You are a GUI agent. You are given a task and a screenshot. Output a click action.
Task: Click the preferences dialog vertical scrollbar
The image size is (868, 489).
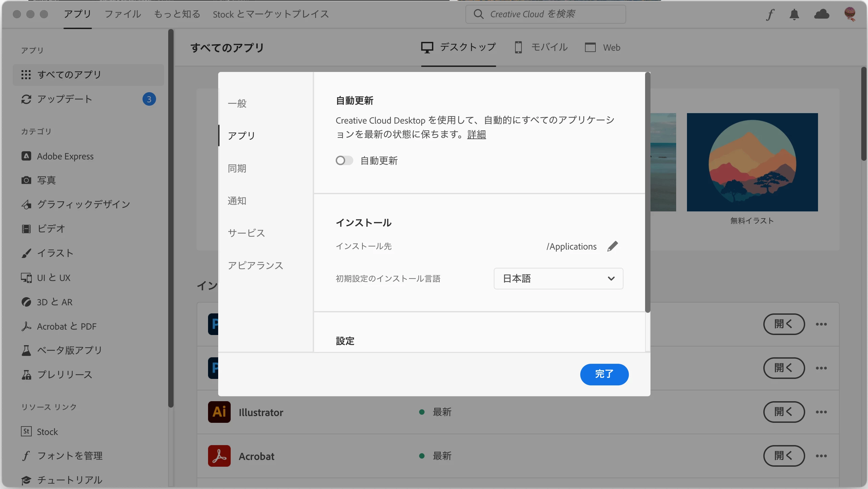click(647, 192)
